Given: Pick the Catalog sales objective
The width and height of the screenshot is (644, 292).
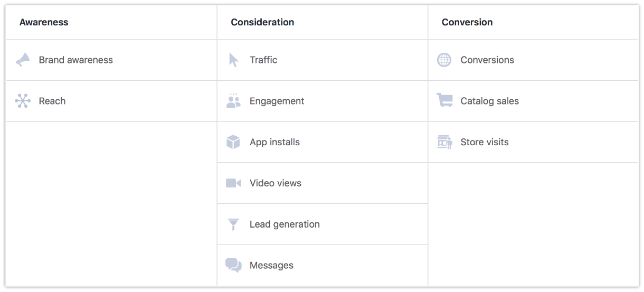Looking at the screenshot, I should (x=489, y=101).
